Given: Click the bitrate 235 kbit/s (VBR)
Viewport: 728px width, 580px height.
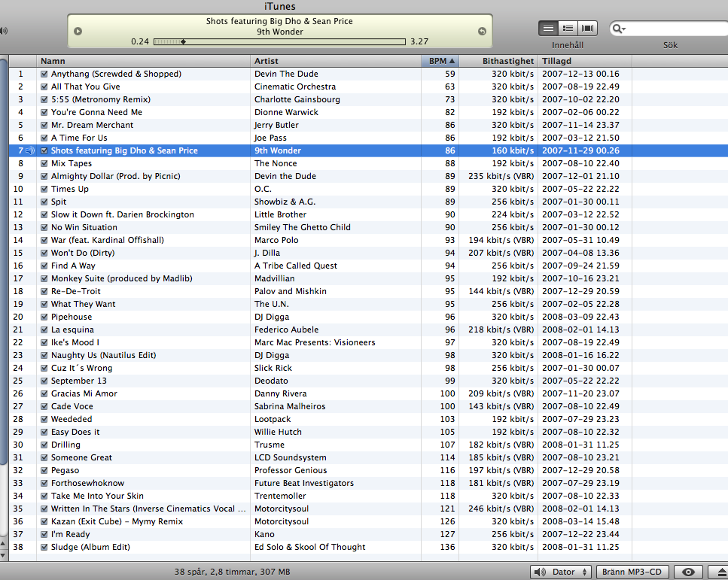Looking at the screenshot, I should click(x=501, y=176).
